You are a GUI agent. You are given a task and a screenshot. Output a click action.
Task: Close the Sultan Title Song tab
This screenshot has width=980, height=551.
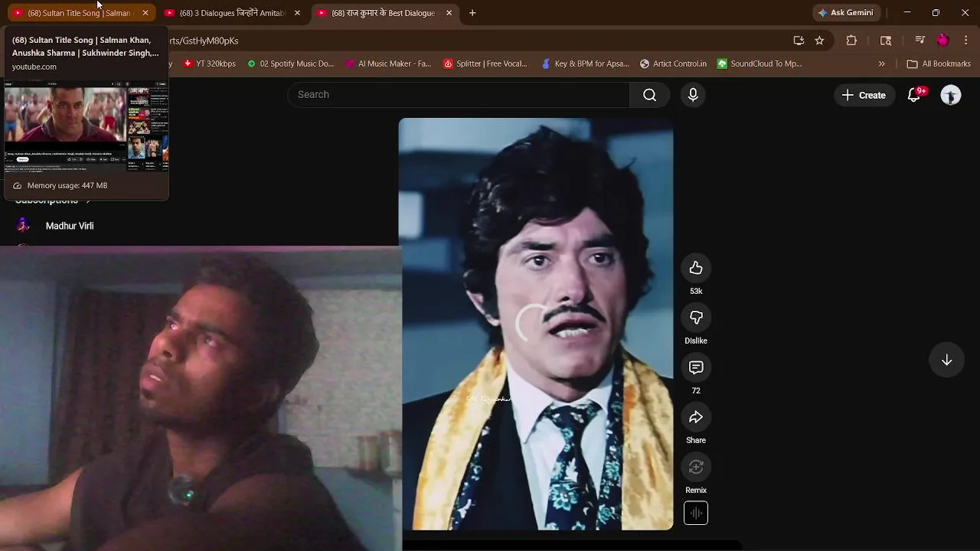(x=145, y=13)
